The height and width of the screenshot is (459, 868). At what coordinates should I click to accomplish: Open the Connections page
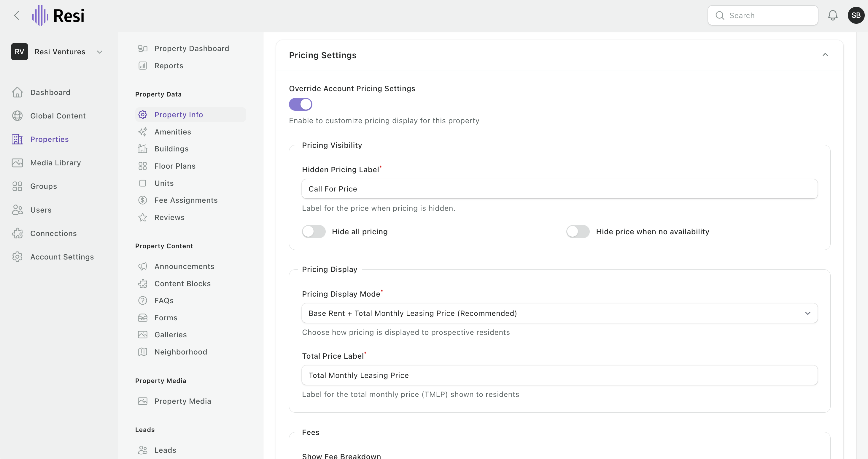(54, 233)
